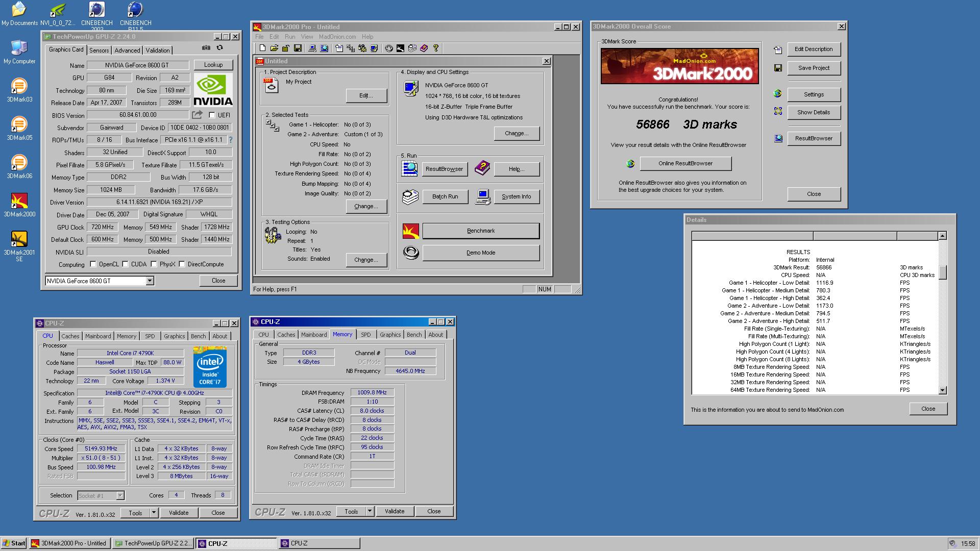Screen dimensions: 980x551
Task: Click the NVIDIA logo in GPU-Z
Action: pyautogui.click(x=213, y=90)
